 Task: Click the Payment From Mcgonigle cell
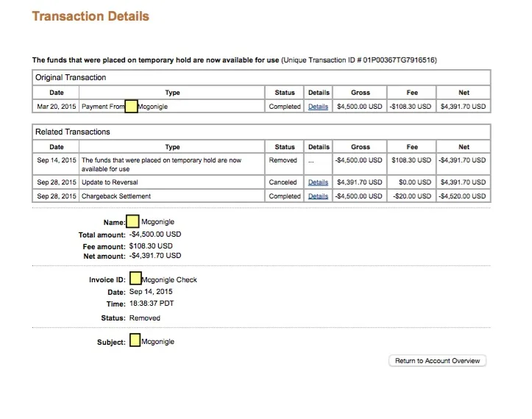[x=171, y=107]
